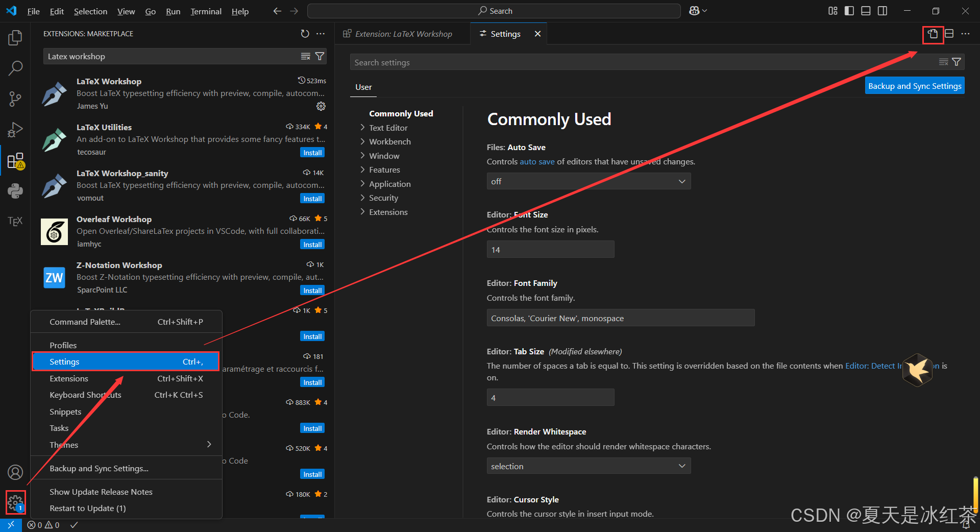Select Settings in Manage menu
Screen dimensions: 980x532
click(x=126, y=361)
